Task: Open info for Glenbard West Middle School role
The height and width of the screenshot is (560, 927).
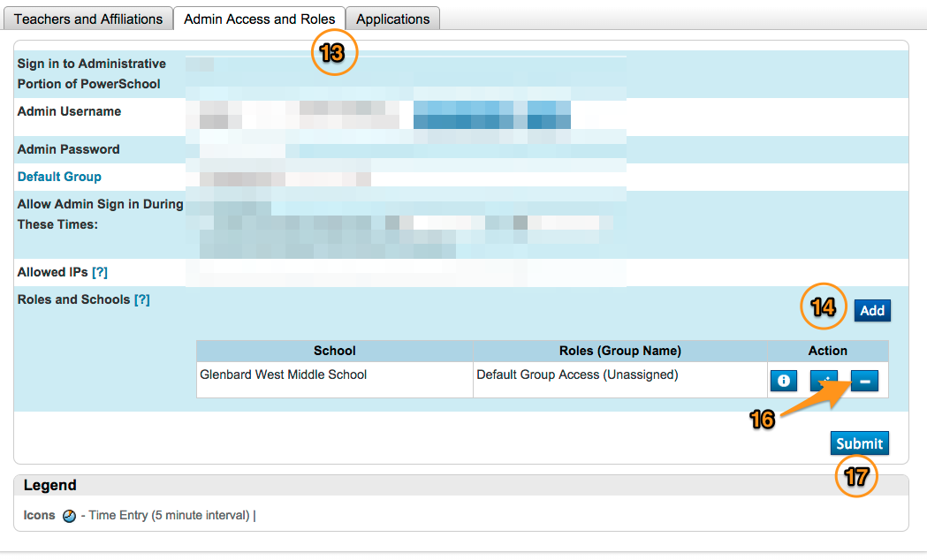Action: tap(784, 381)
